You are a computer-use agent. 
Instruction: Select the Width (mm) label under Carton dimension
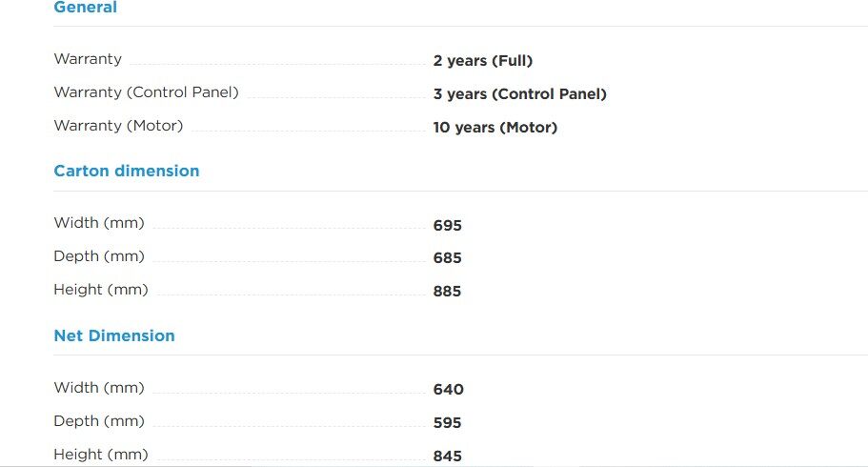pos(99,223)
